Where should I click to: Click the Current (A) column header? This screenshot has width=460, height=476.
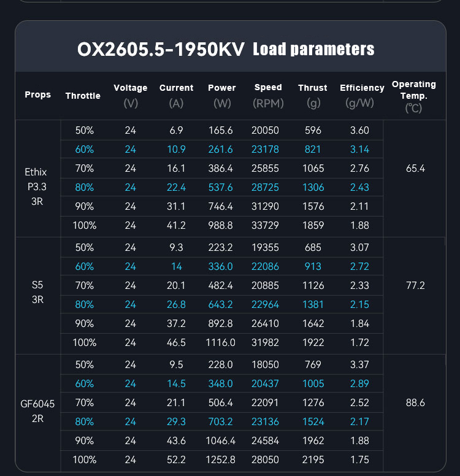click(x=176, y=96)
